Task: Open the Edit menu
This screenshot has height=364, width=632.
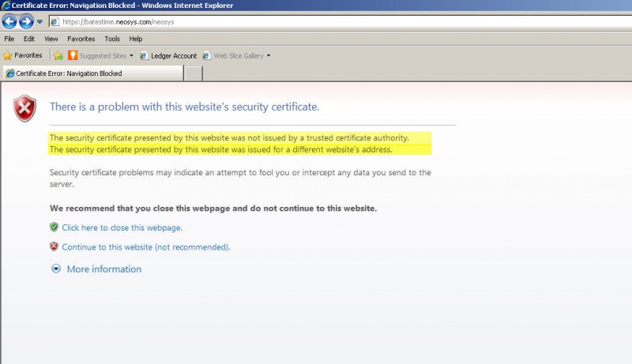Action: tap(29, 39)
